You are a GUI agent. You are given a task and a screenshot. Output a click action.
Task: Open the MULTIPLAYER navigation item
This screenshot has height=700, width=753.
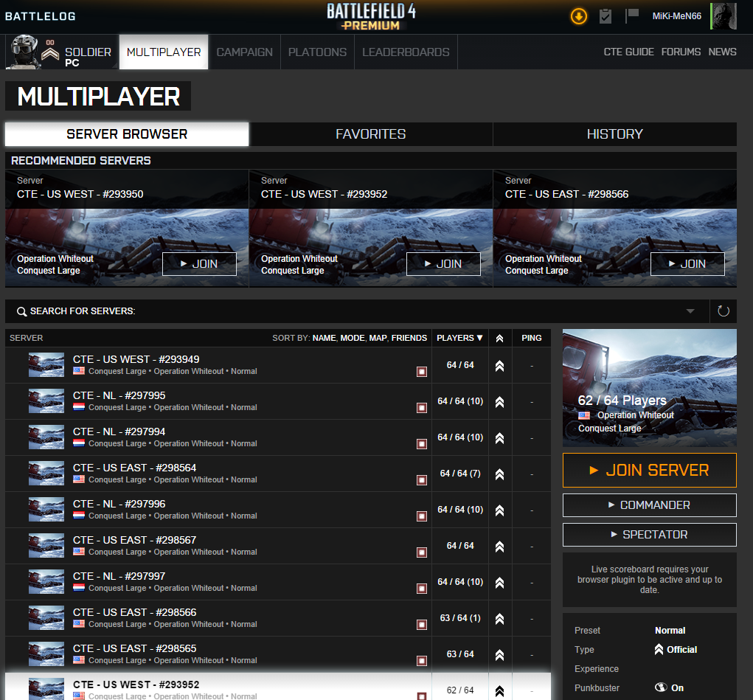[x=164, y=52]
